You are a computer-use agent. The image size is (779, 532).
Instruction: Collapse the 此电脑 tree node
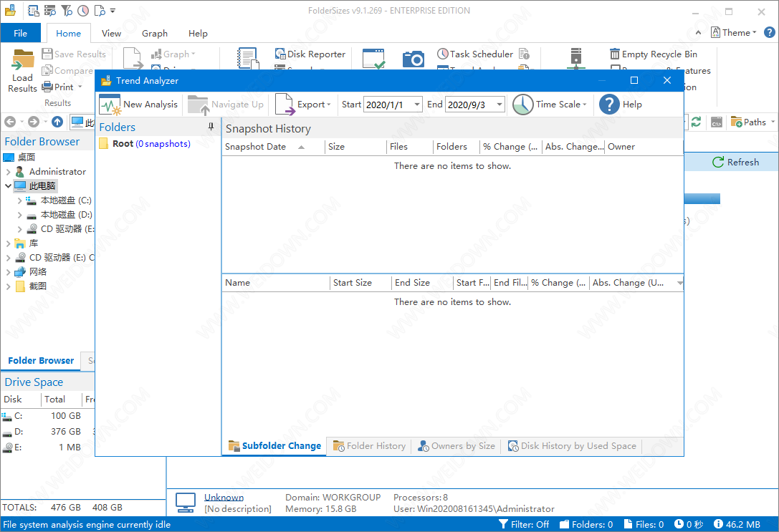point(8,186)
